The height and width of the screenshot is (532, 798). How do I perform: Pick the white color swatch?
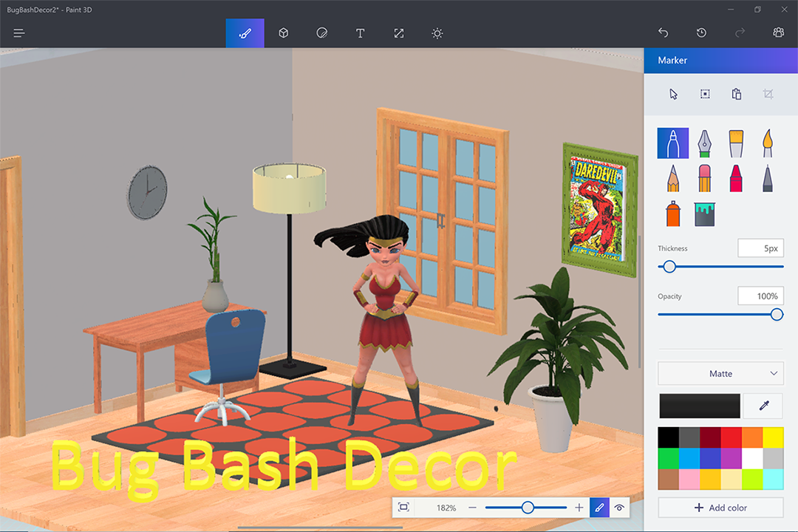[x=752, y=458]
